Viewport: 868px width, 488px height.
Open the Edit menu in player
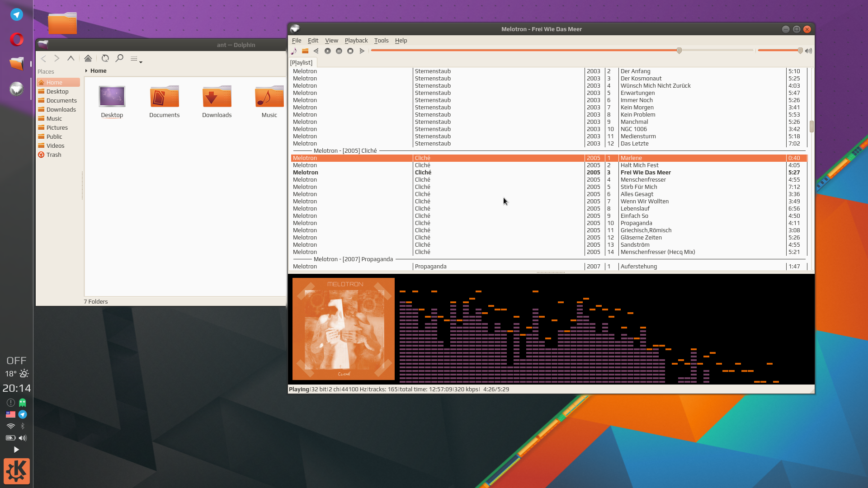pyautogui.click(x=313, y=40)
